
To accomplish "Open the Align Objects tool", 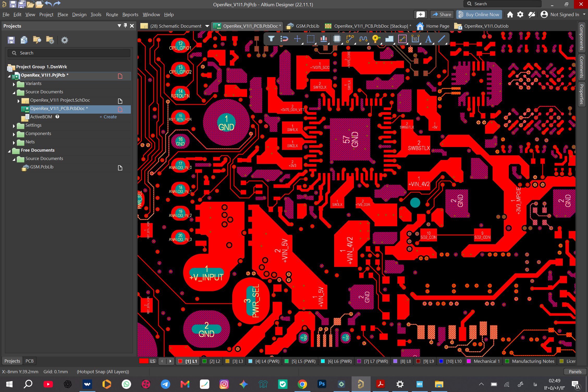I will [324, 39].
